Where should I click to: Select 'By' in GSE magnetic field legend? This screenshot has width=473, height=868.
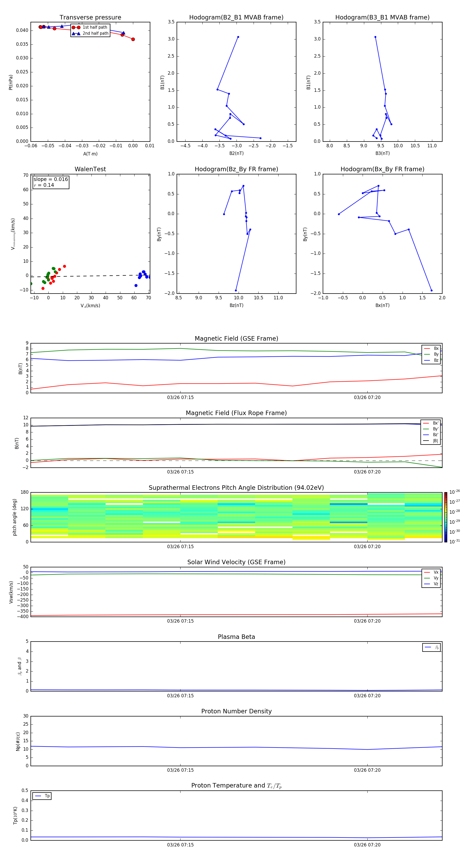tap(431, 354)
